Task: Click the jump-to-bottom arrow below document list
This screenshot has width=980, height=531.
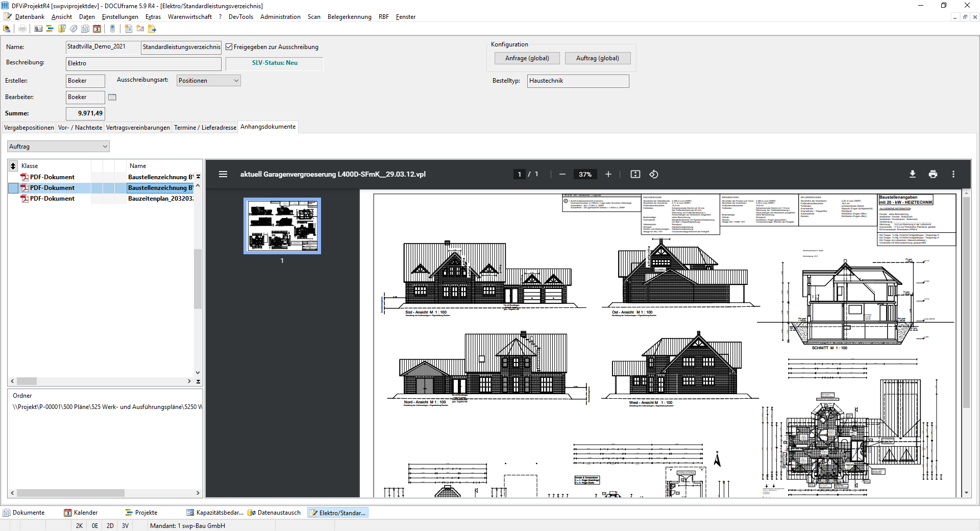Action: click(198, 381)
